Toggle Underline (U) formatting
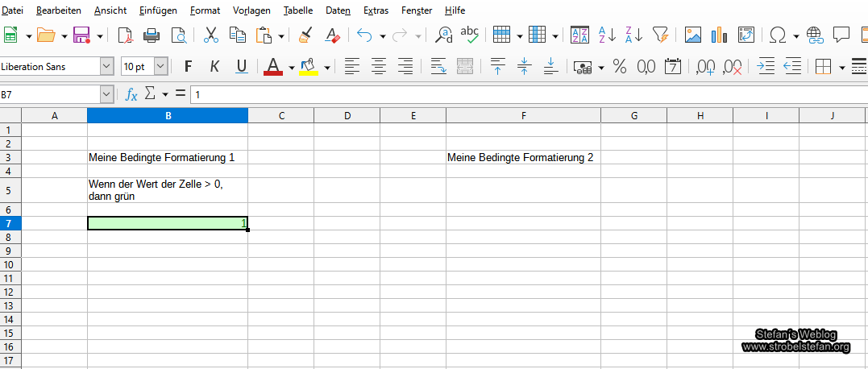This screenshot has width=868, height=369. coord(241,67)
